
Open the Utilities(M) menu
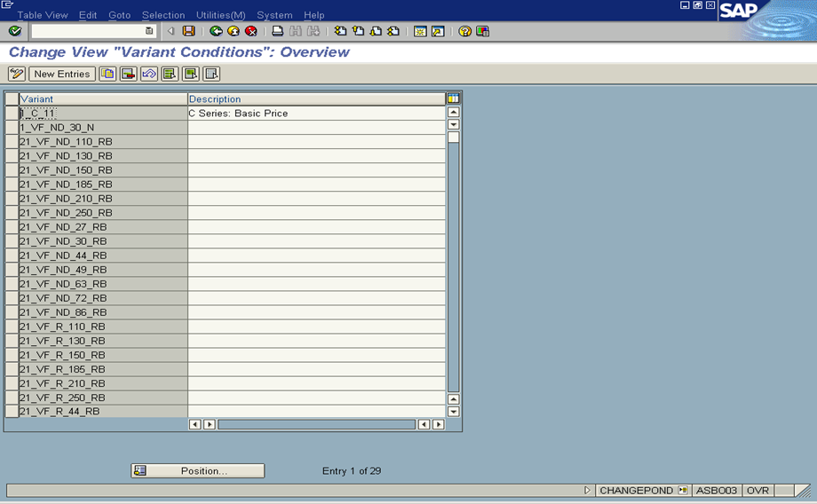220,15
